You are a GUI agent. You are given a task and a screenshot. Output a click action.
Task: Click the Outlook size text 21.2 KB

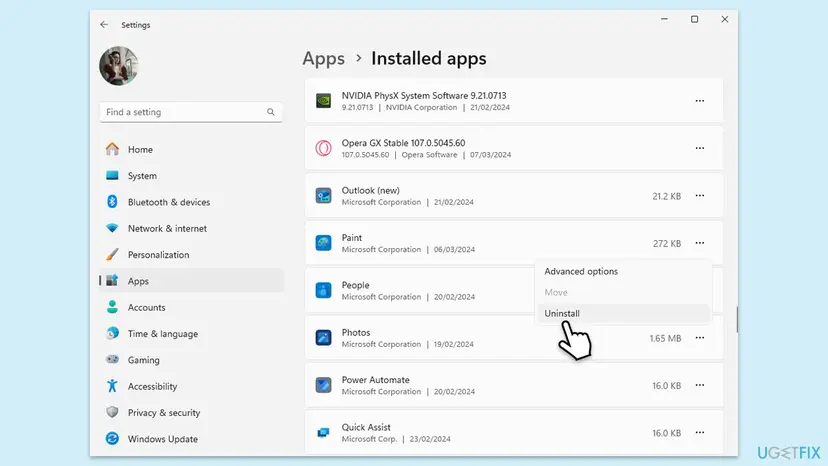click(666, 196)
